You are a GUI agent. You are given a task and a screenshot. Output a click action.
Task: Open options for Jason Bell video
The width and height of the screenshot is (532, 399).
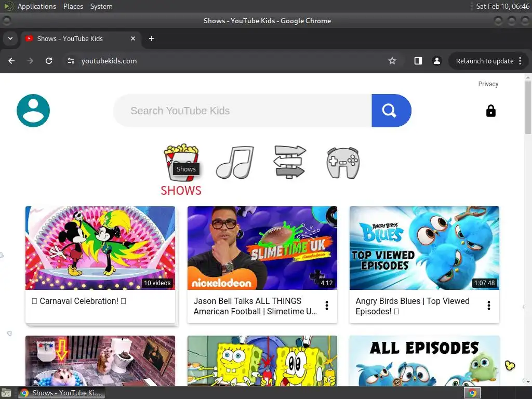tap(327, 305)
